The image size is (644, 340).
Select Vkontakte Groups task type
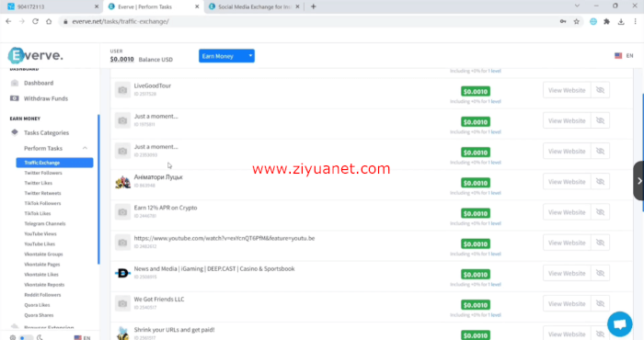tap(43, 255)
